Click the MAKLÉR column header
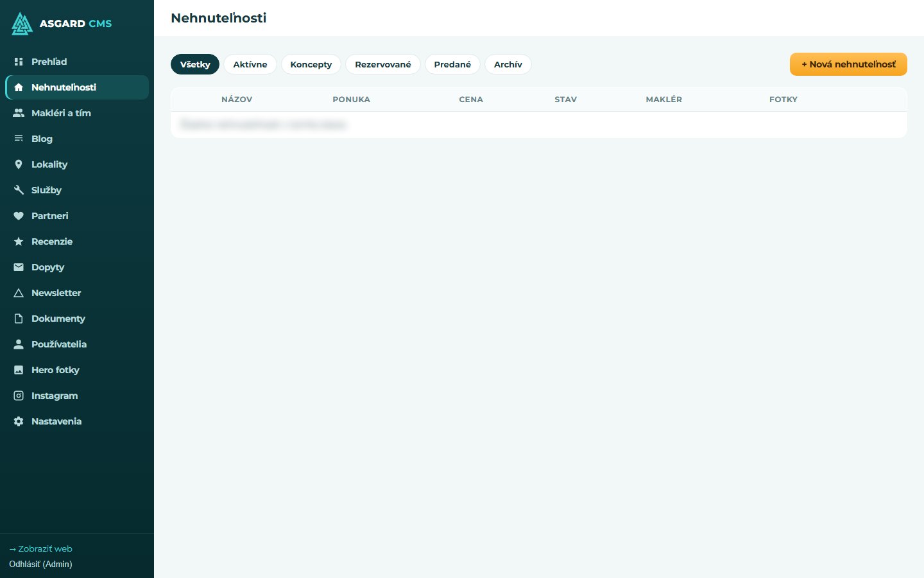Image resolution: width=924 pixels, height=578 pixels. click(x=664, y=100)
